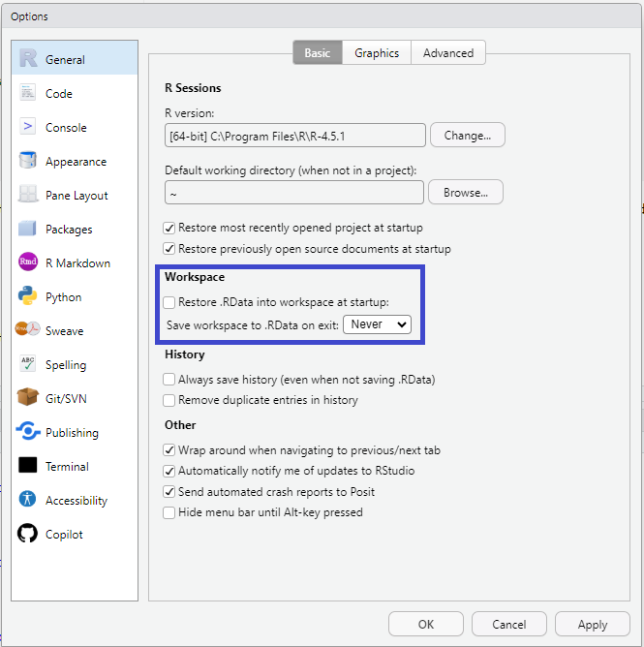Click the Python logo icon
Image resolution: width=644 pixels, height=647 pixels.
pos(28,295)
